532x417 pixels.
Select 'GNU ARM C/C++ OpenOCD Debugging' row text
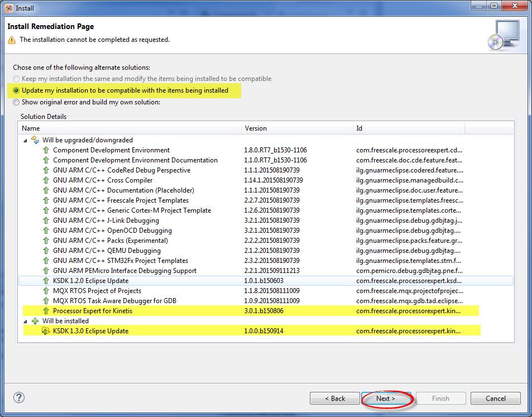(112, 231)
